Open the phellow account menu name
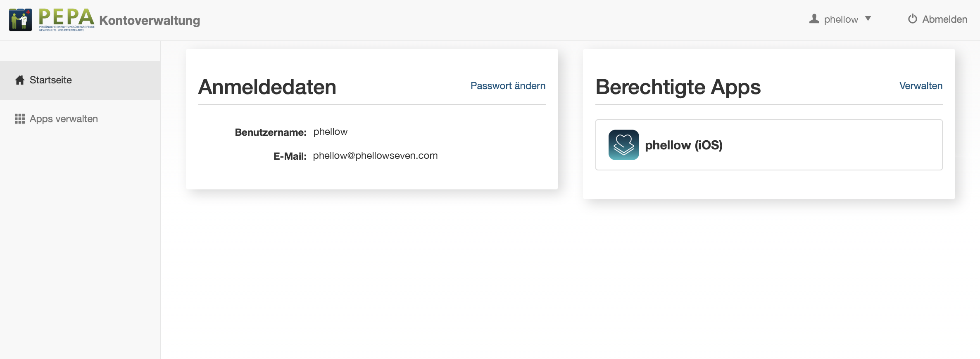980x359 pixels. coord(841,19)
